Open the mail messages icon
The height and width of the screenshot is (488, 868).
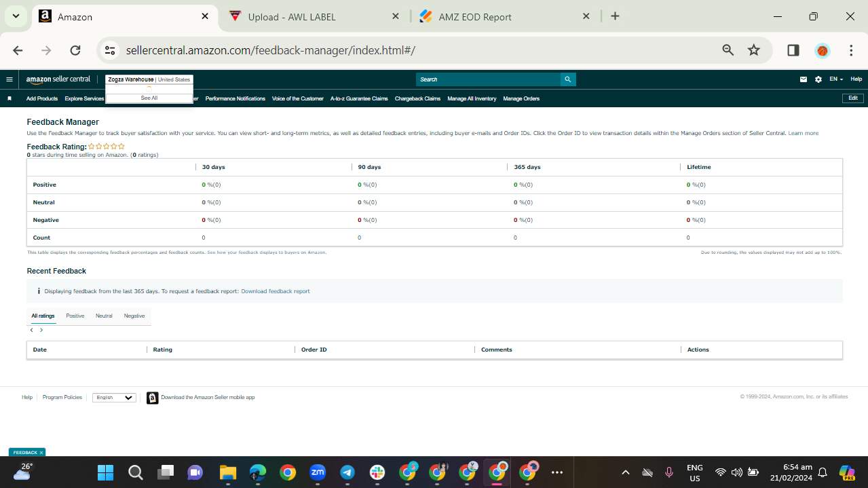click(804, 79)
